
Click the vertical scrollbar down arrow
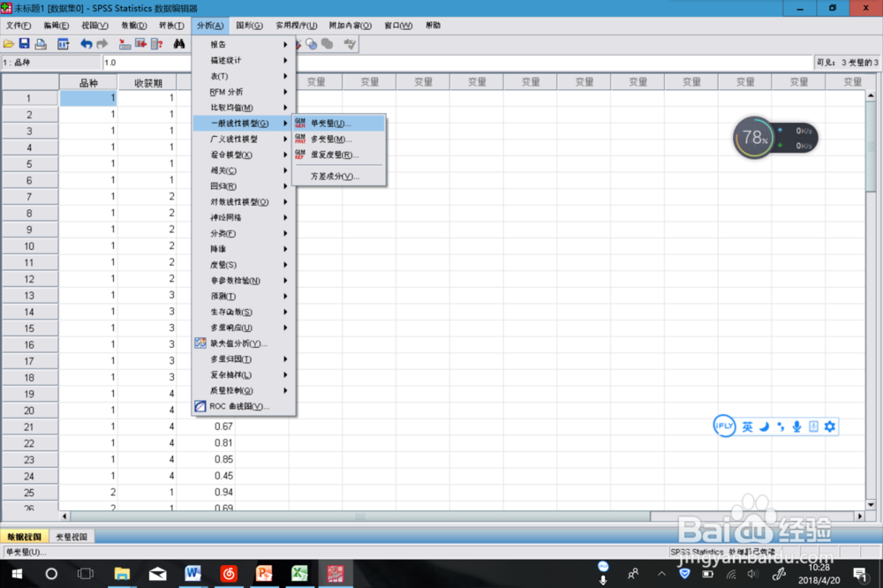[x=871, y=505]
